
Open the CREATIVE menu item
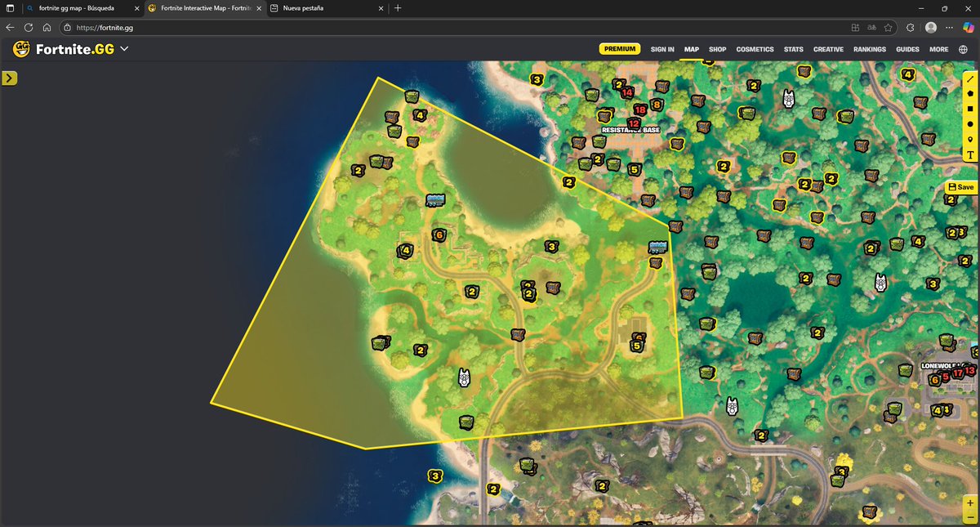[x=828, y=49]
